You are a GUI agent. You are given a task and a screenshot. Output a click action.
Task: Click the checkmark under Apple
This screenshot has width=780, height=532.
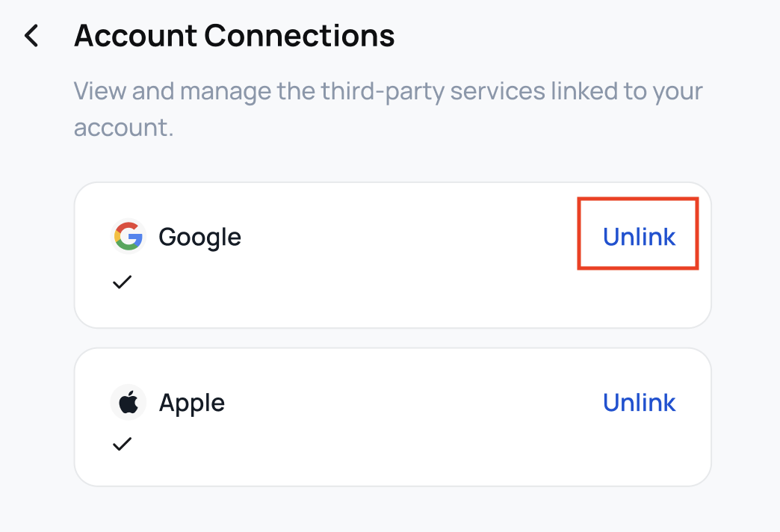coord(122,444)
